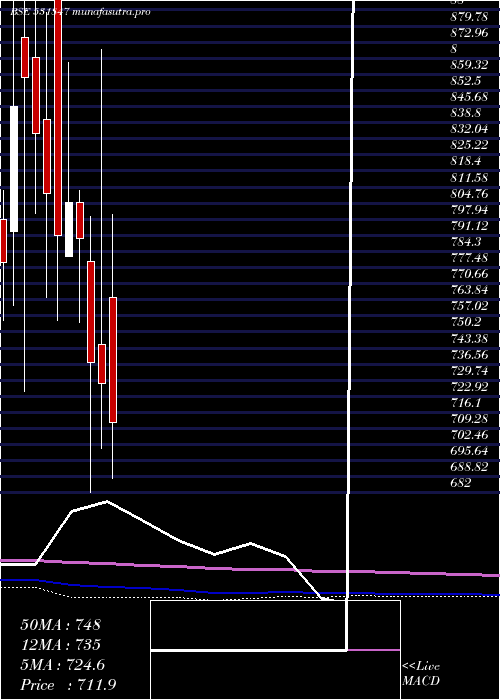Click the 743.38 price axis label
Screen dimensions: 500x700
(469, 338)
